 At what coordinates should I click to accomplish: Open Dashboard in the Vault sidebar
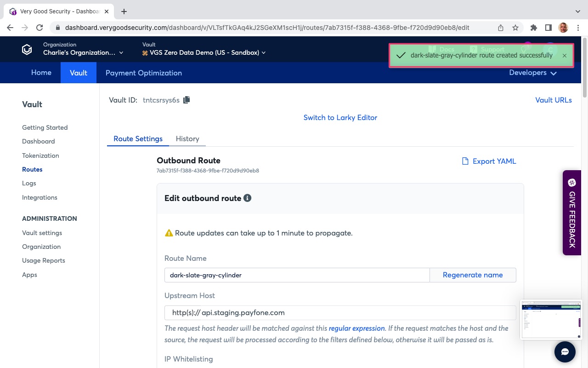39,141
